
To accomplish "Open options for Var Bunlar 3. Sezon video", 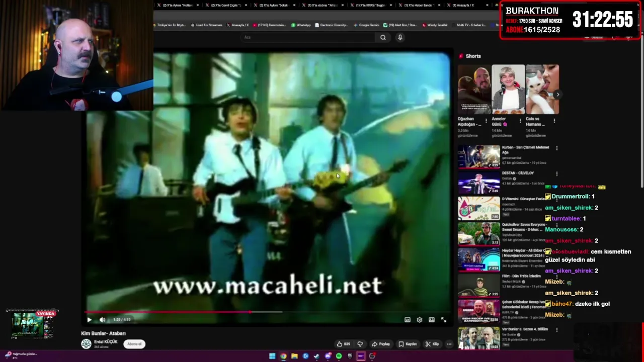I will [x=556, y=330].
